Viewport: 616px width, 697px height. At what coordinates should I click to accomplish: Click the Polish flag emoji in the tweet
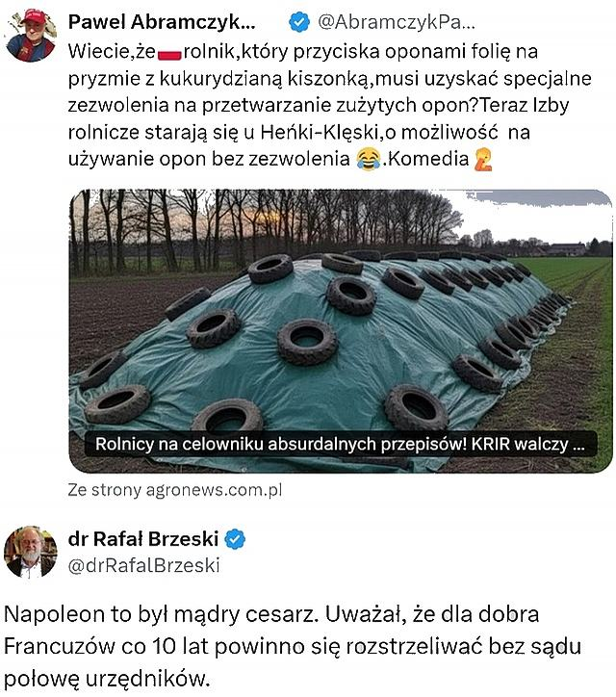point(169,54)
